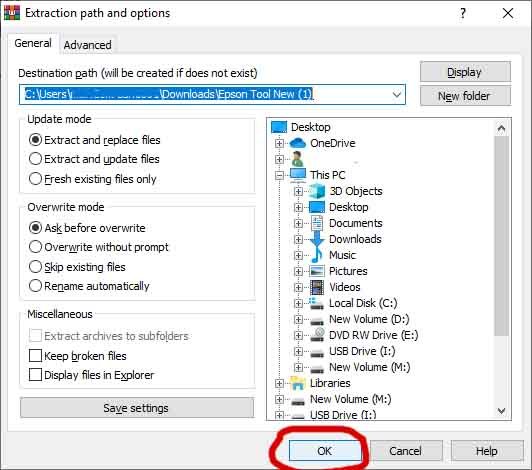The image size is (532, 470).
Task: Open the General tab
Action: click(x=33, y=43)
